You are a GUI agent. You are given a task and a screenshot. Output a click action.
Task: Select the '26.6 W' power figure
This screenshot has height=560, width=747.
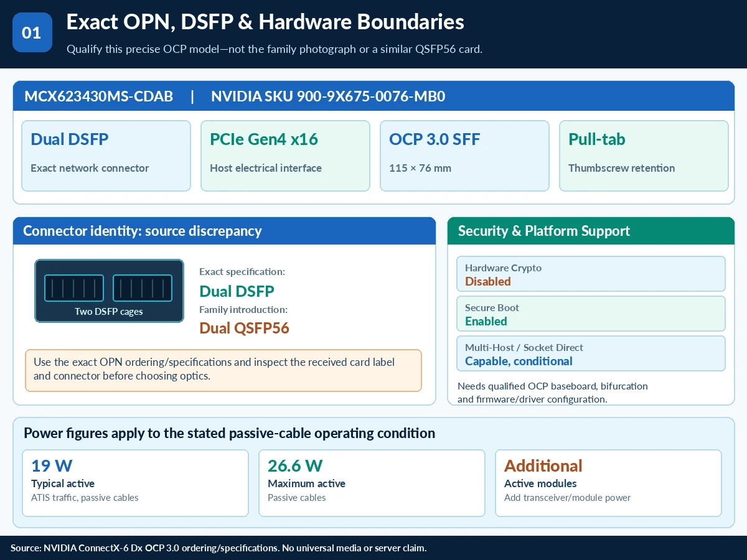point(295,466)
